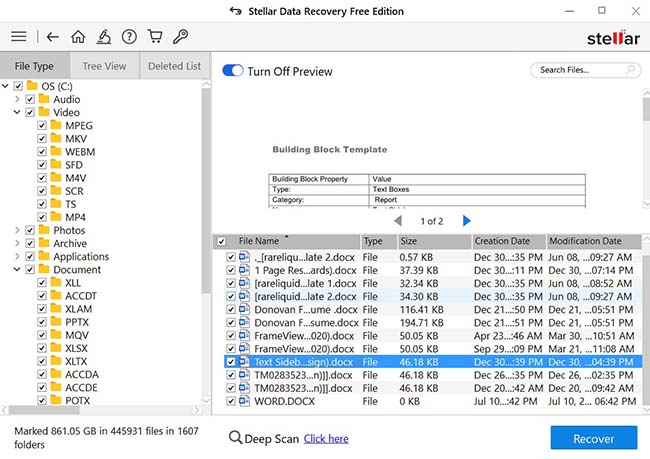
Task: Sort by the Type column header
Action: [378, 241]
